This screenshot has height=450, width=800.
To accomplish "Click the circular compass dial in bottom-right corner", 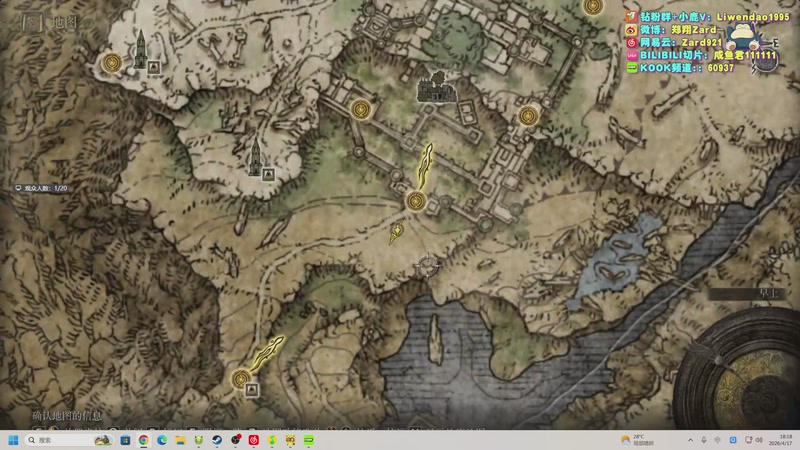I will coord(740,372).
